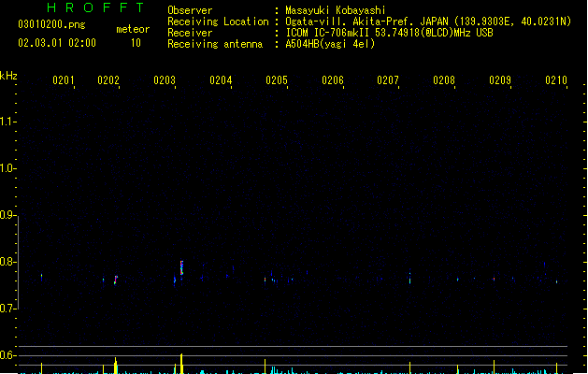Click the HROFFT title text
Image resolution: width=588 pixels, height=374 pixels.
[95, 7]
